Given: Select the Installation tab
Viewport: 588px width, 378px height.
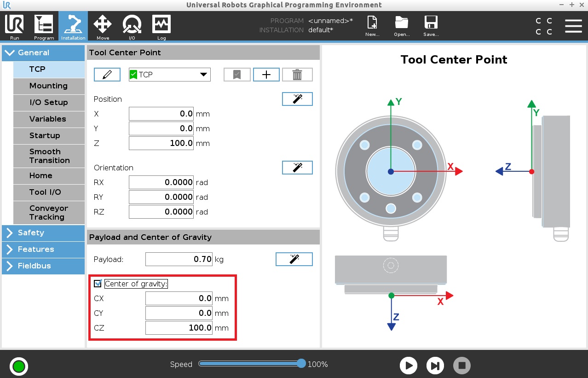Looking at the screenshot, I should [x=73, y=27].
